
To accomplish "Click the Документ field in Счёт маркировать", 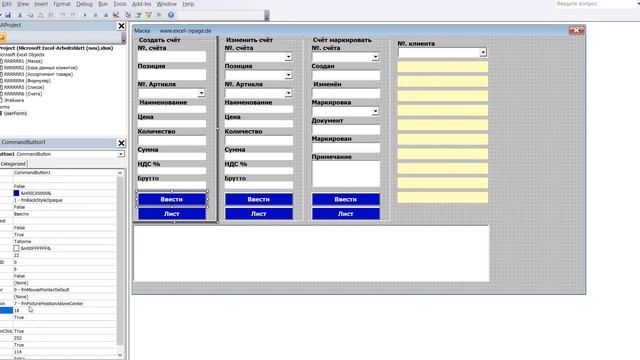I will tap(346, 130).
